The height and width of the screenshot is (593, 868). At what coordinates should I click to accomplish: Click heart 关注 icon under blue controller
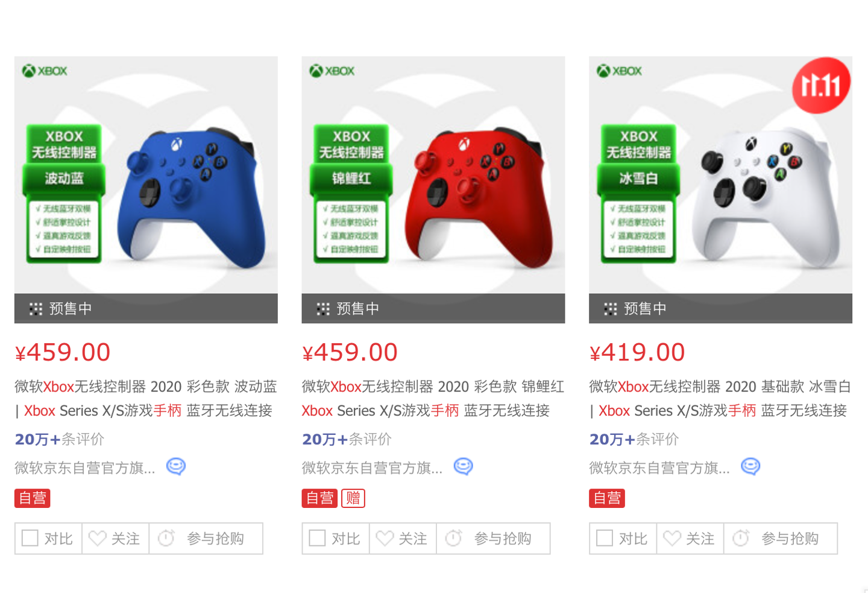(x=97, y=538)
